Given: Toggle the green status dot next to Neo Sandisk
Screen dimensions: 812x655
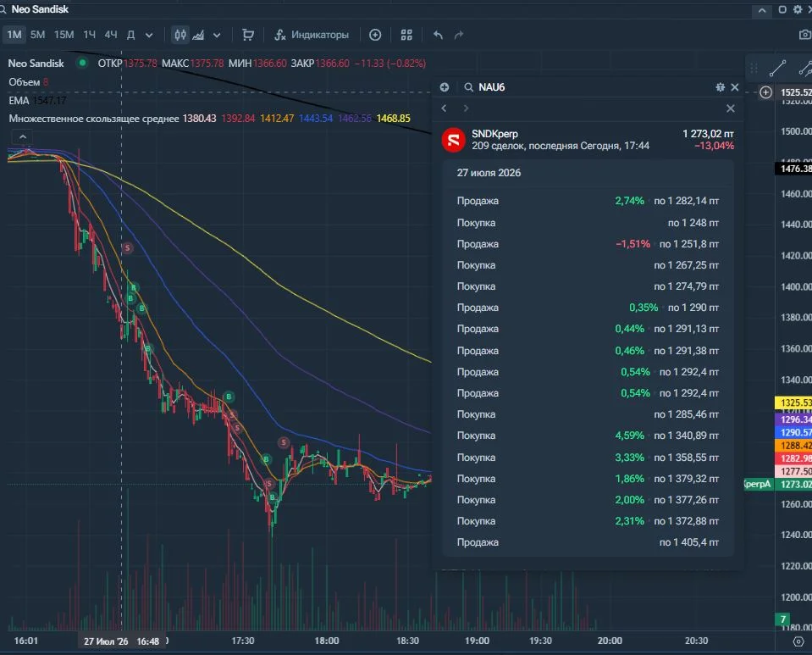Looking at the screenshot, I should coord(82,63).
